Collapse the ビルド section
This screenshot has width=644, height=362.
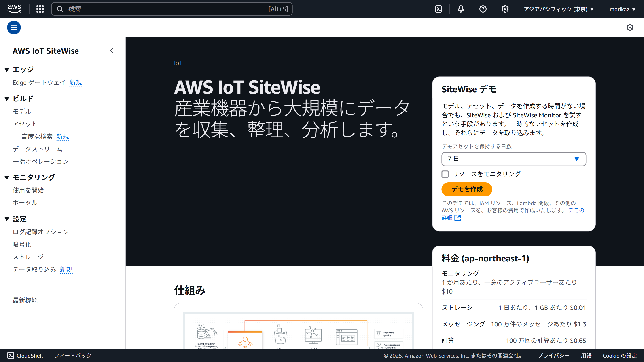(x=7, y=99)
